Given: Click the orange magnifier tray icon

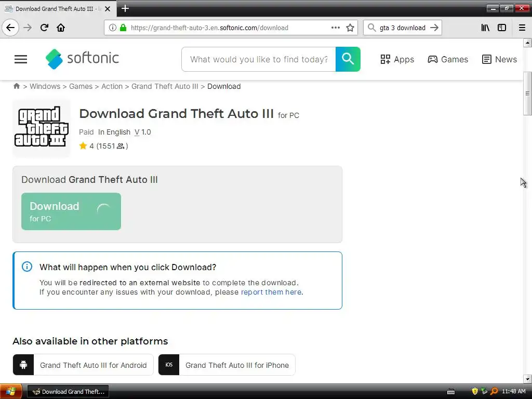Looking at the screenshot, I should pyautogui.click(x=494, y=392).
